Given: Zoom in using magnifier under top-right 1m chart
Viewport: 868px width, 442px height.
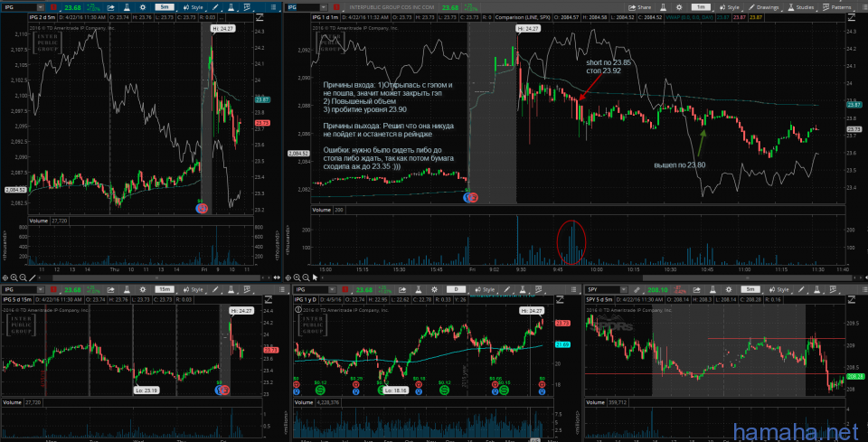Looking at the screenshot, I should pos(297,277).
